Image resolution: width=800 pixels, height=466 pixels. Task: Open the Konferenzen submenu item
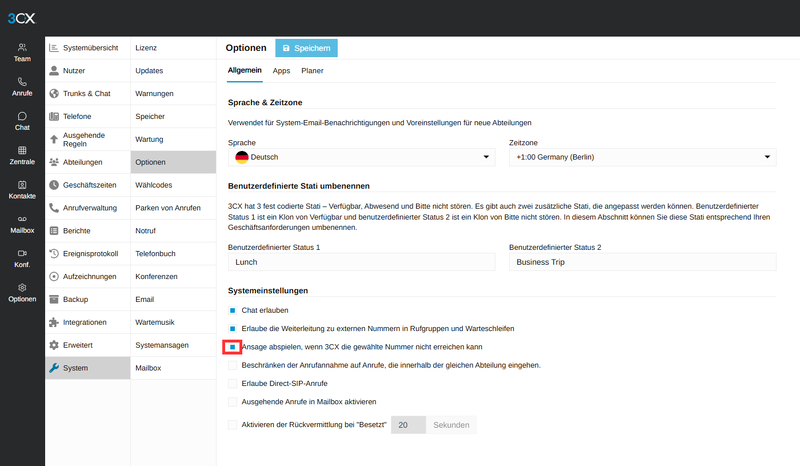pos(173,276)
